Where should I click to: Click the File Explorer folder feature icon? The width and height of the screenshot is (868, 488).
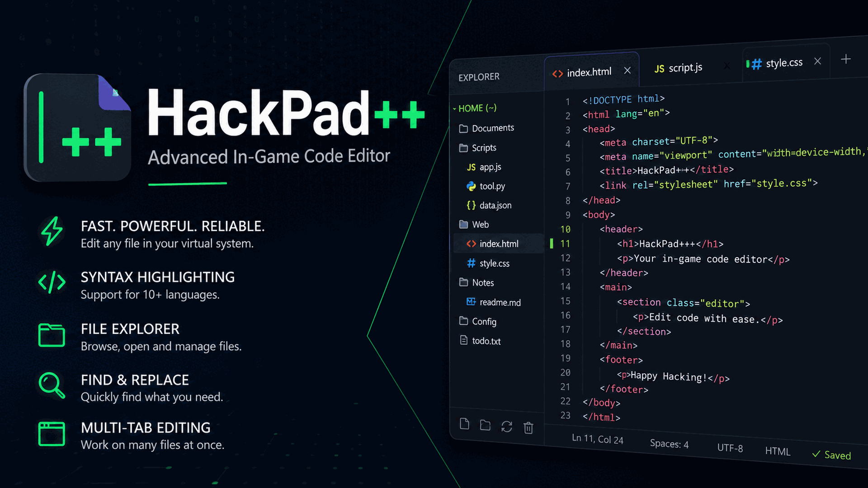click(52, 335)
